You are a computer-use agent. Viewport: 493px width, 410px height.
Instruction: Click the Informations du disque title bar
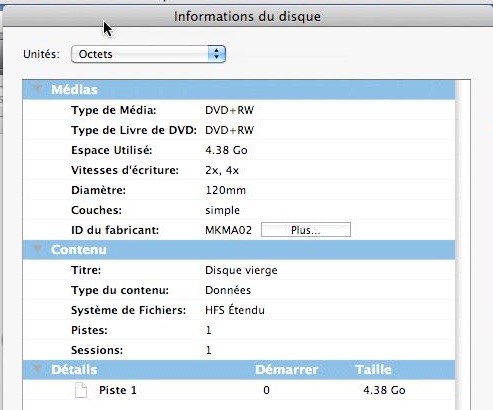coord(247,16)
